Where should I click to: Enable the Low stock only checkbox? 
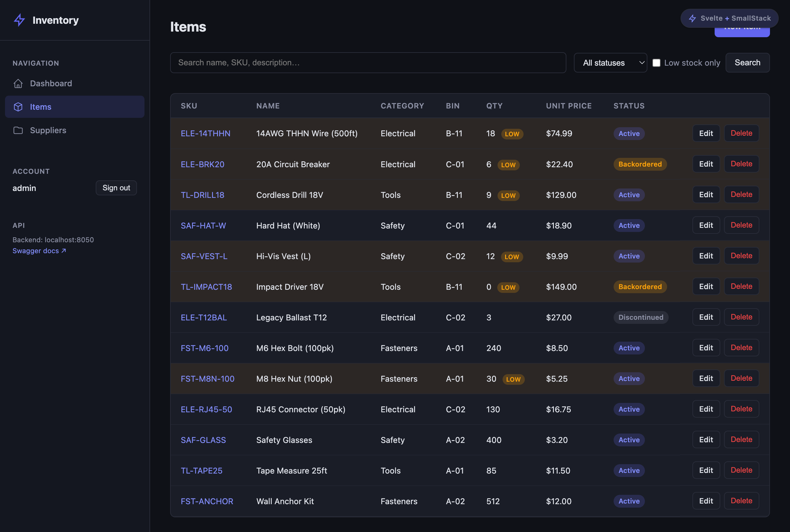click(656, 63)
